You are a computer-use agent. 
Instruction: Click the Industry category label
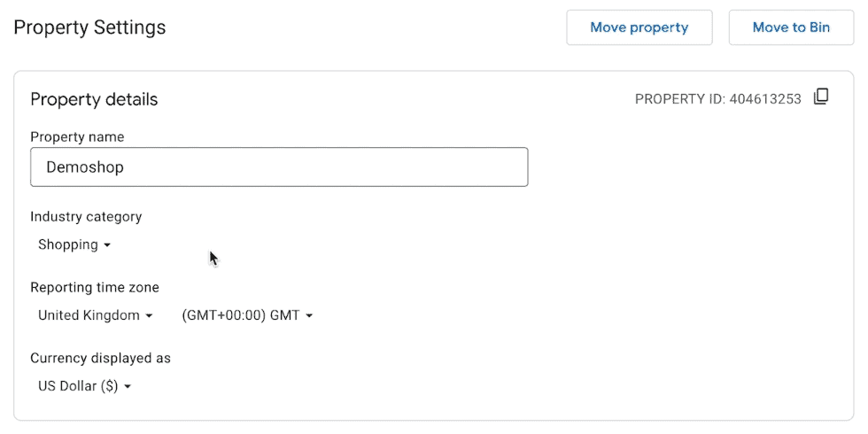point(86,216)
